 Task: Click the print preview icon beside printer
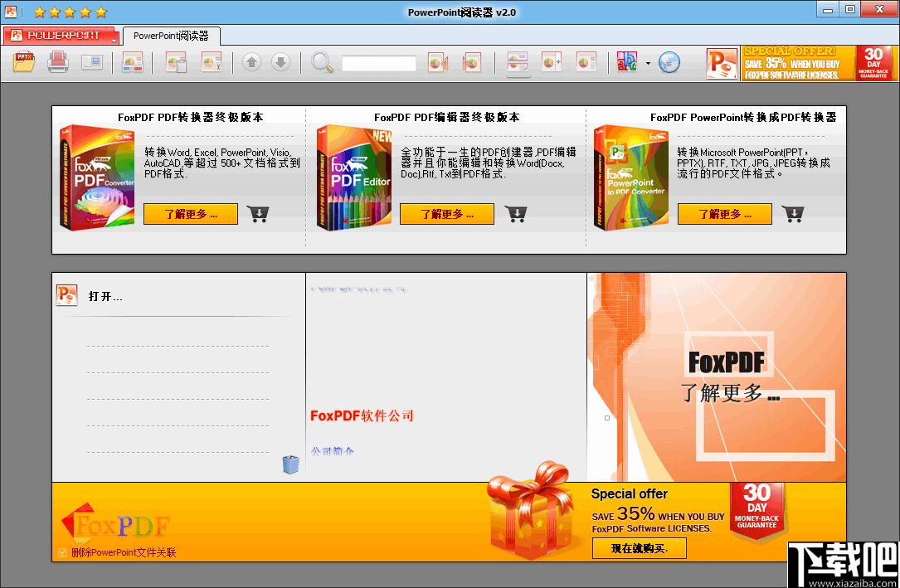(92, 62)
